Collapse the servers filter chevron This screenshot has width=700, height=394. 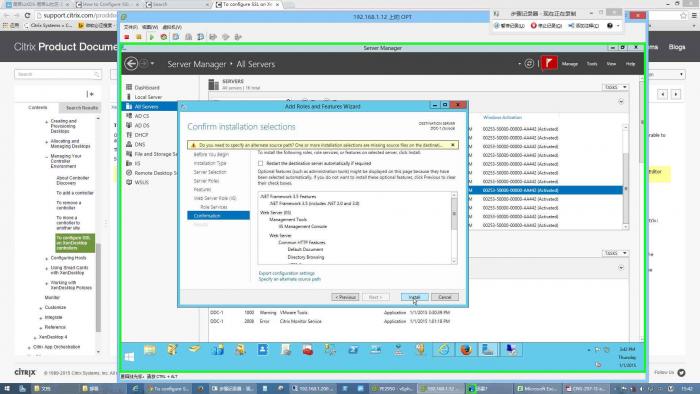[621, 102]
